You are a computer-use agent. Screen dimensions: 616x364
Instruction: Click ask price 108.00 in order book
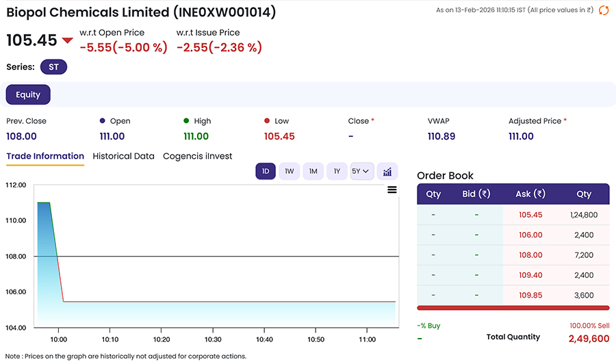pos(530,255)
